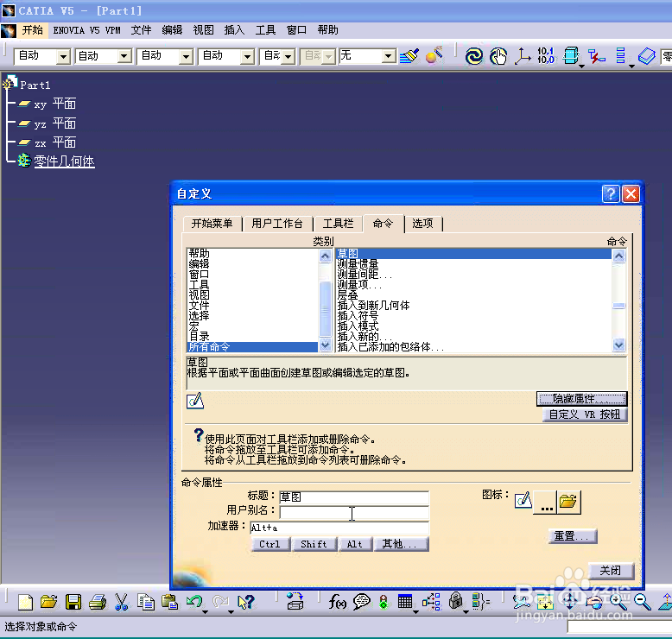Click the New document icon

(25, 602)
